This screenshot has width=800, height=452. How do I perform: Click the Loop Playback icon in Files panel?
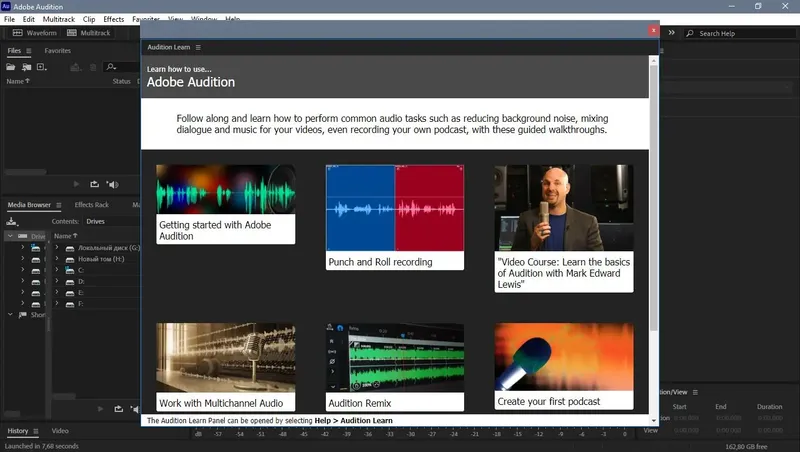(94, 184)
